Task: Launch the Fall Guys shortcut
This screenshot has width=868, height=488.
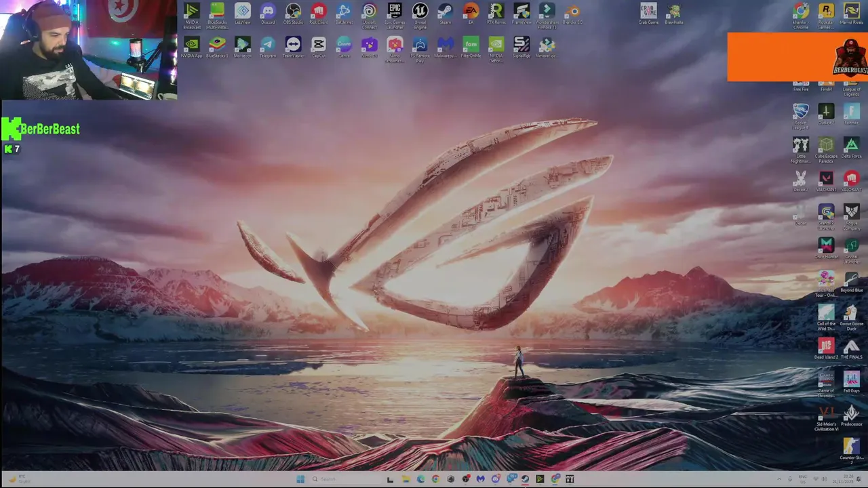Action: tap(852, 382)
